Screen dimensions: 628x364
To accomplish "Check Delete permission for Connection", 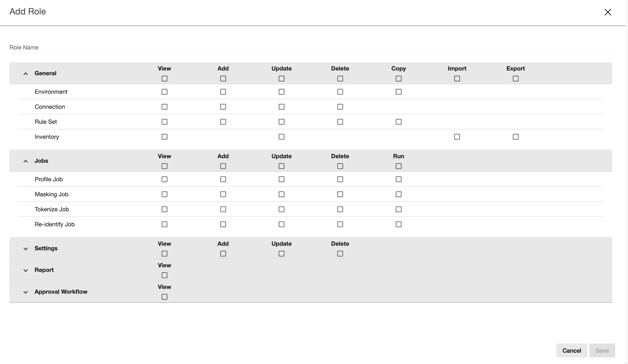I will tap(340, 107).
